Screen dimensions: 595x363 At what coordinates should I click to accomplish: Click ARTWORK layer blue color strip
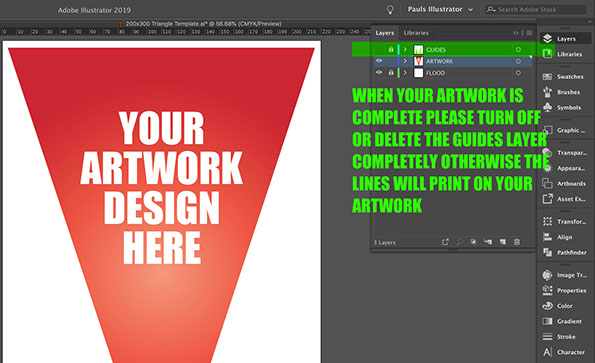pyautogui.click(x=398, y=61)
